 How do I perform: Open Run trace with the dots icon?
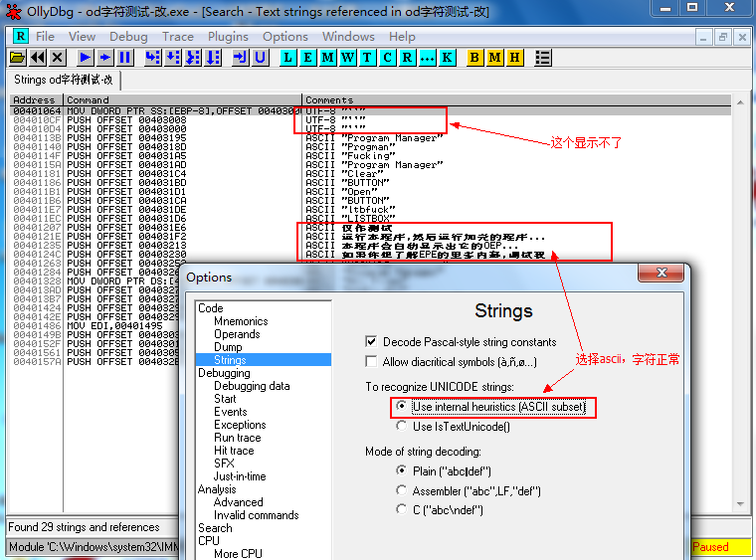[427, 58]
